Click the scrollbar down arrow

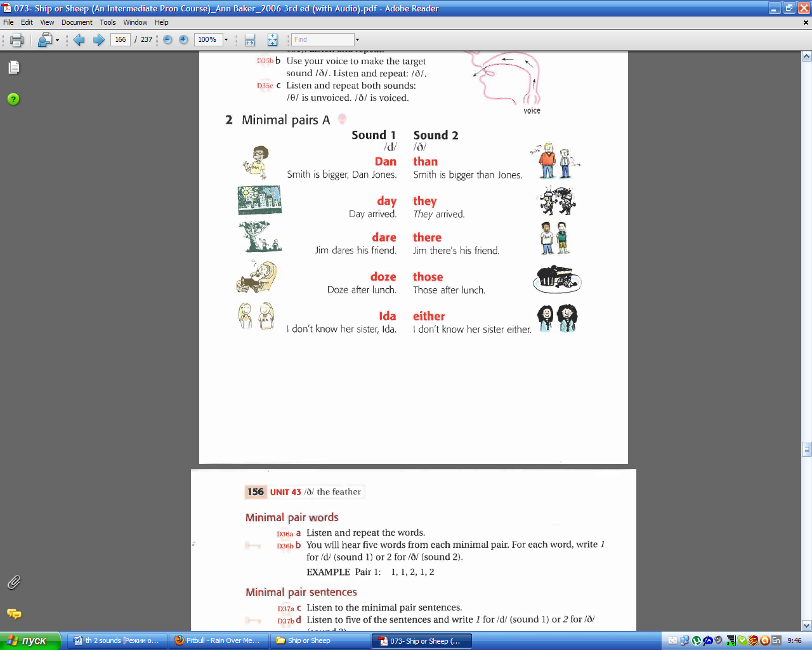(x=807, y=626)
